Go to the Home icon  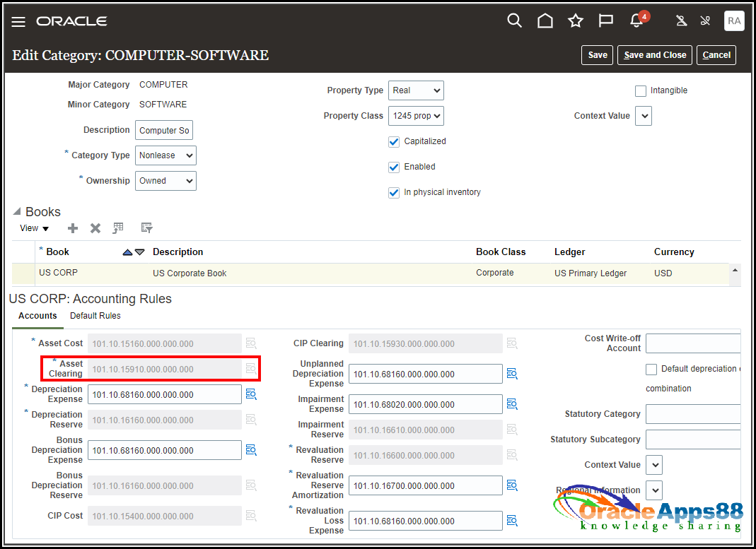click(x=545, y=20)
